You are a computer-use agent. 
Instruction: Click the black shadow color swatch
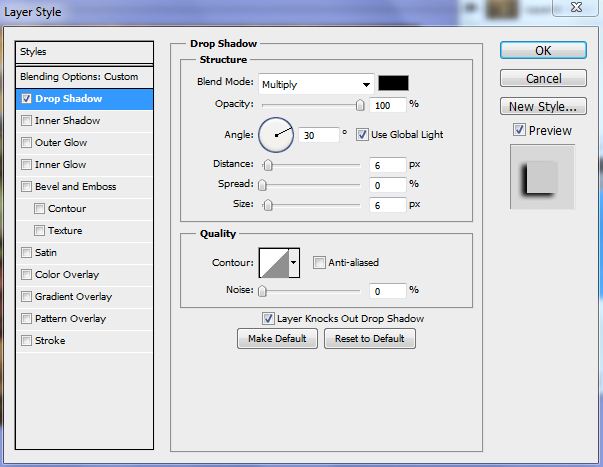point(393,83)
